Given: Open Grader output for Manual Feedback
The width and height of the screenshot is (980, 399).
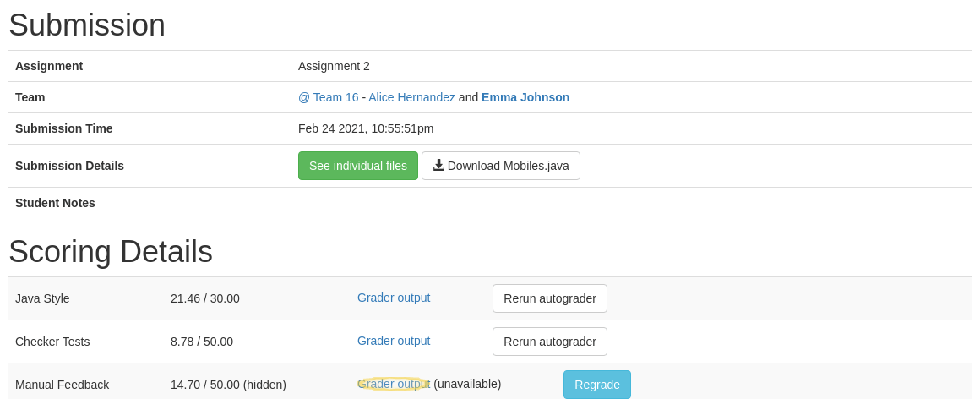Looking at the screenshot, I should click(394, 384).
